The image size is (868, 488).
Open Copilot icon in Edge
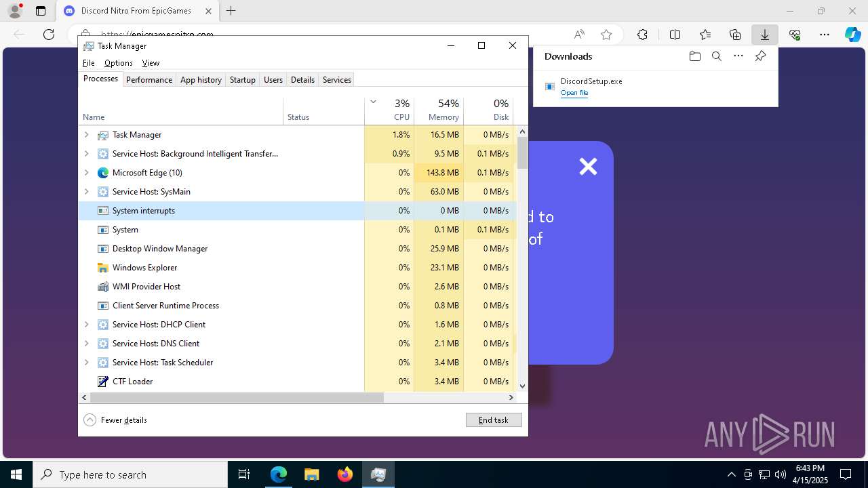(852, 35)
